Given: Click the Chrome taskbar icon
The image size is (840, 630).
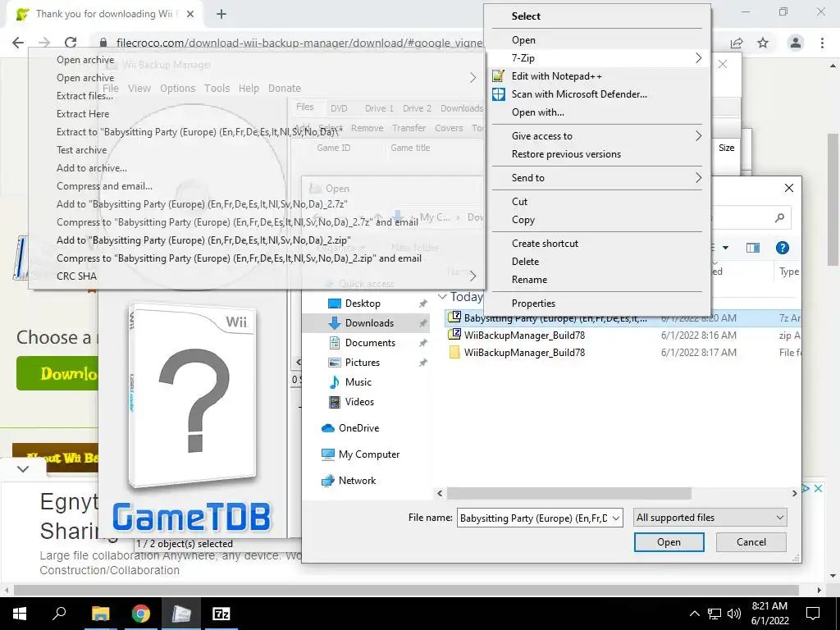Looking at the screenshot, I should pyautogui.click(x=141, y=614).
